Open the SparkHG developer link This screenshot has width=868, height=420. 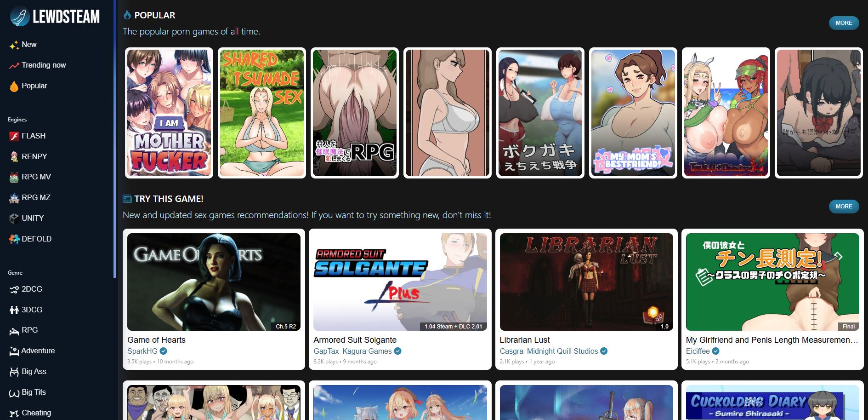point(142,351)
